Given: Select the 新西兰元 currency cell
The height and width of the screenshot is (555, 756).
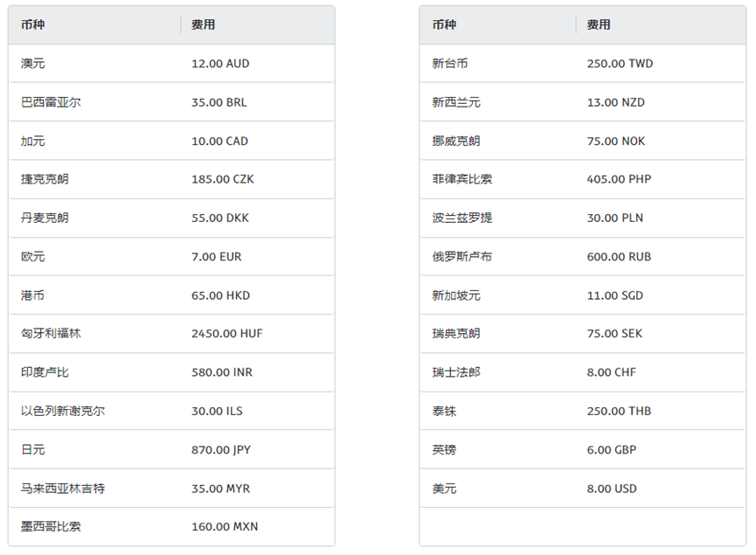Looking at the screenshot, I should coord(456,102).
